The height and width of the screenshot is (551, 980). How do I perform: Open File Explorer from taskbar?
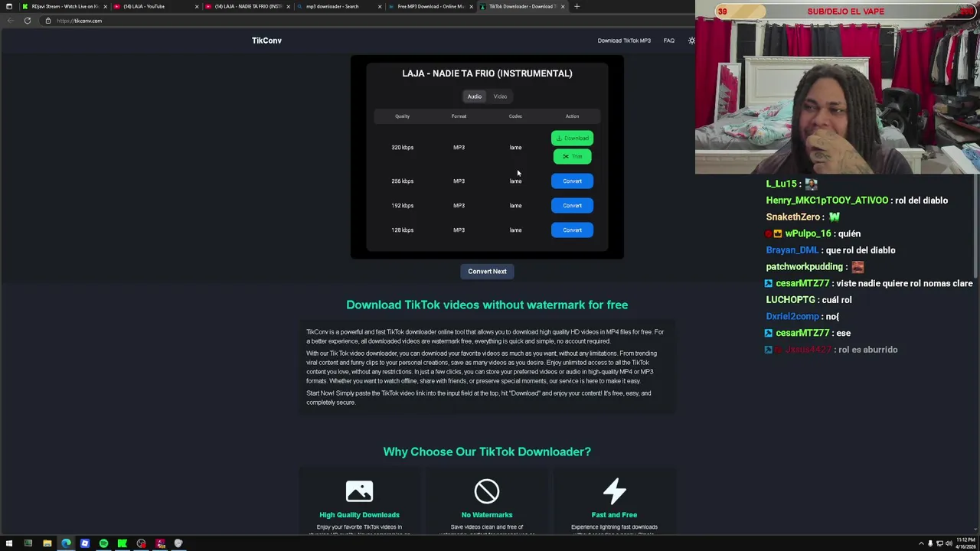pyautogui.click(x=47, y=543)
